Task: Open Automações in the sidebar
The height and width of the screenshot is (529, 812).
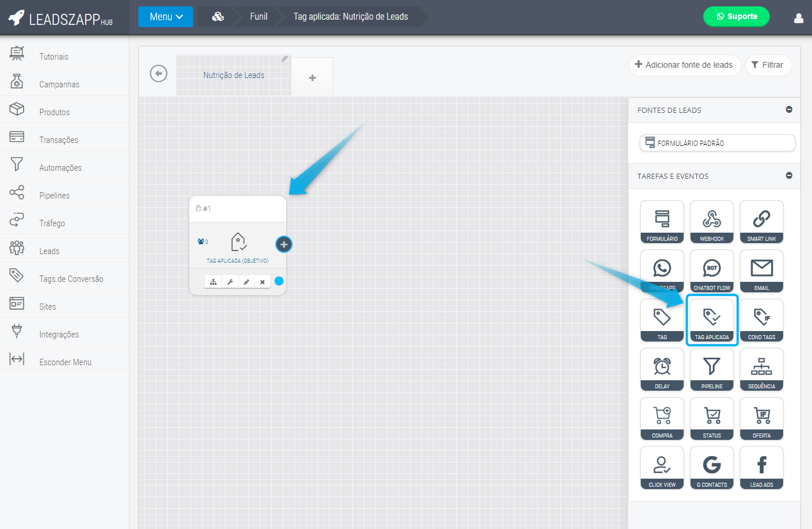Action: 60,168
